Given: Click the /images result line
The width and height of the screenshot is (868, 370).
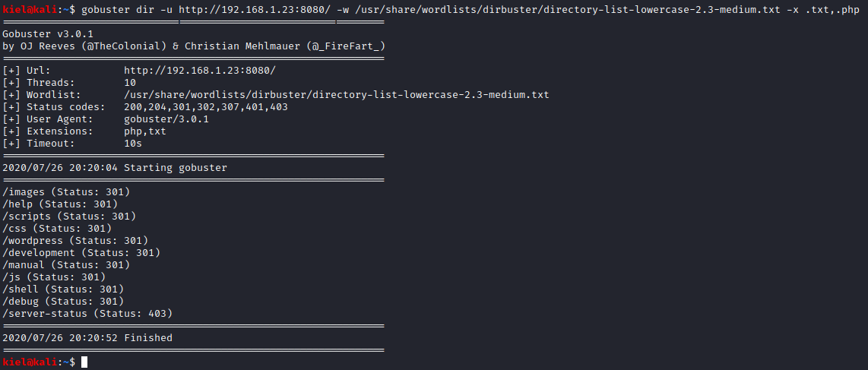Looking at the screenshot, I should [x=66, y=192].
